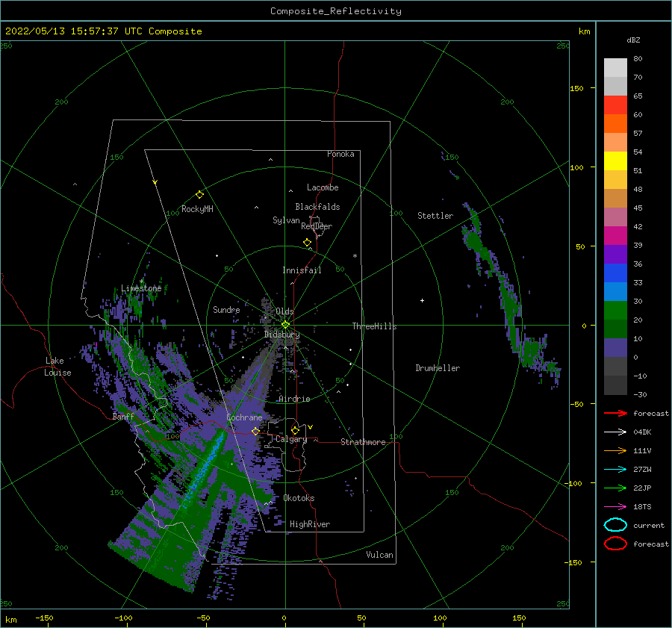Click the yellow diamond marker below RedDeer
Screen dimensions: 672x628
pyautogui.click(x=307, y=243)
